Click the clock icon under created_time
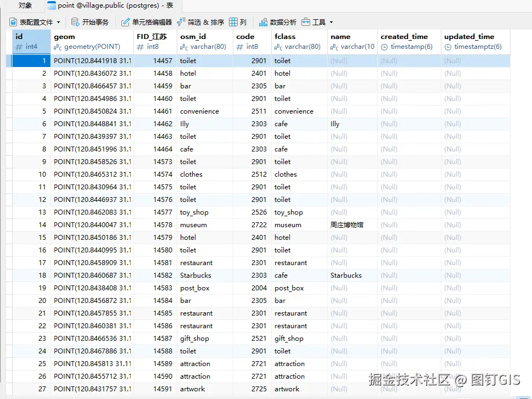This screenshot has width=532, height=399. click(x=384, y=47)
